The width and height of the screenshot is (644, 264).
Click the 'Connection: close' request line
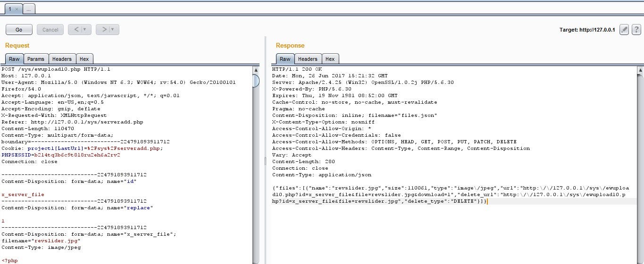pos(29,161)
